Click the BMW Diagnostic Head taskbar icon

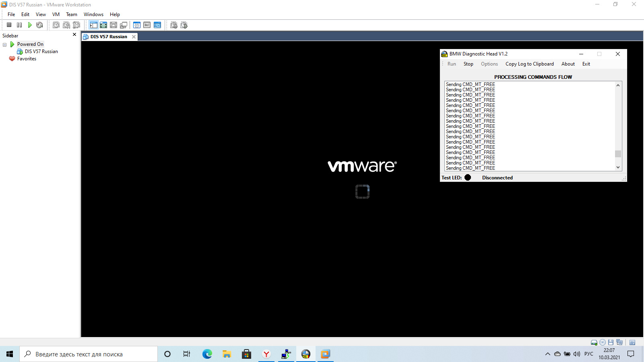pos(306,354)
